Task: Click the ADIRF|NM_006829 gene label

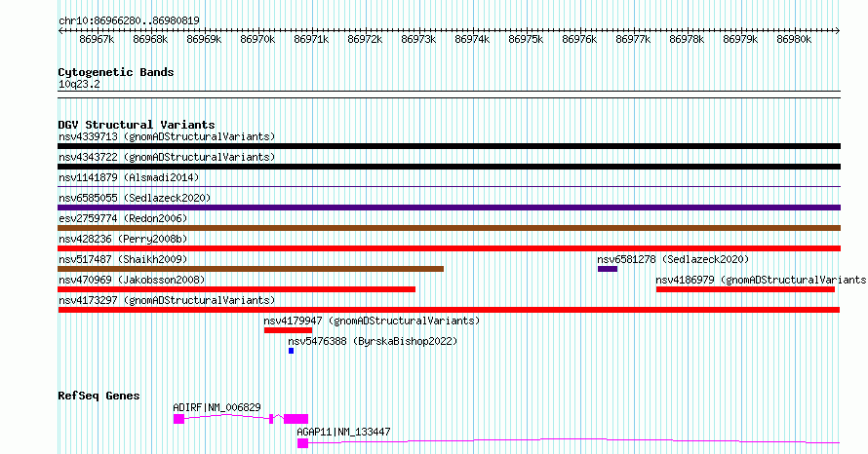Action: tap(217, 407)
